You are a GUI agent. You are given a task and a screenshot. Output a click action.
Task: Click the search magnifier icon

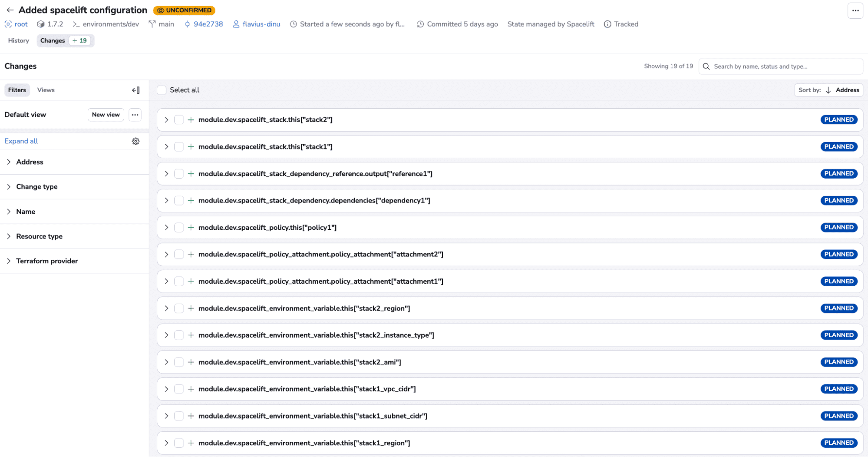tap(706, 66)
